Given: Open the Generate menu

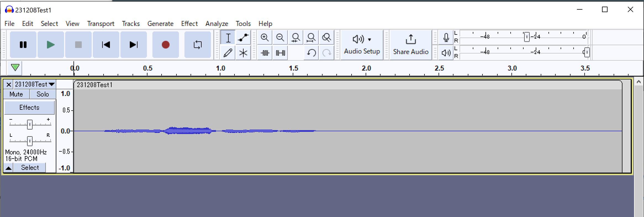Looking at the screenshot, I should (x=160, y=24).
